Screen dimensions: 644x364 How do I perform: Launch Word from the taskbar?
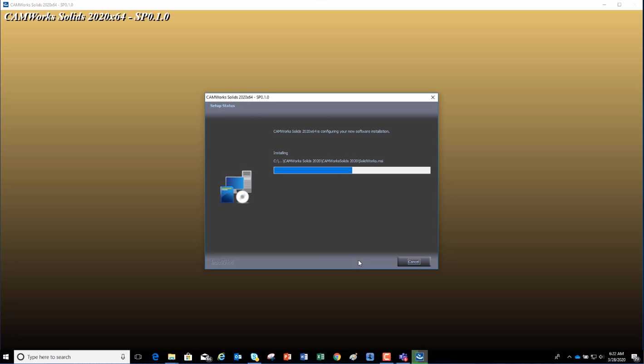point(304,357)
